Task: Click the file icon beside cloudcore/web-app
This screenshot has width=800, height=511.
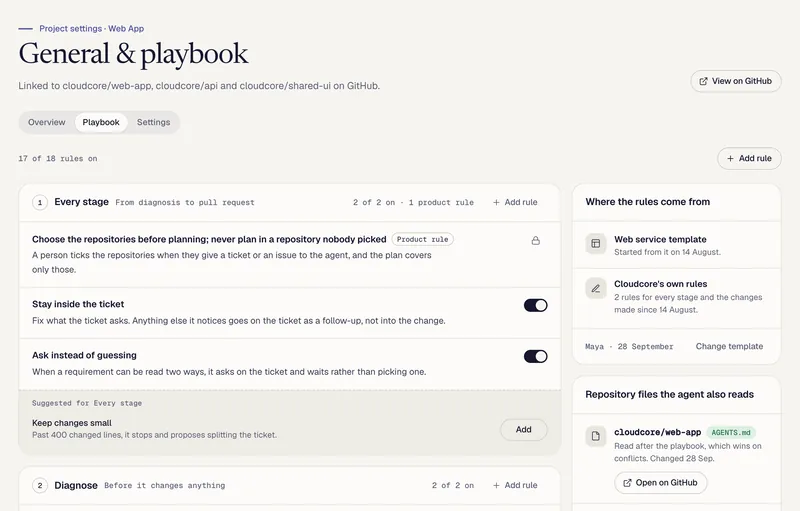Action: (595, 436)
